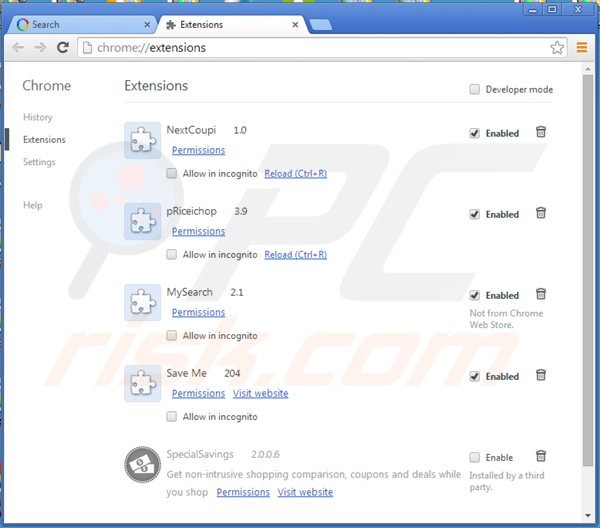This screenshot has height=528, width=600.
Task: Go back with the back arrow
Action: point(18,47)
